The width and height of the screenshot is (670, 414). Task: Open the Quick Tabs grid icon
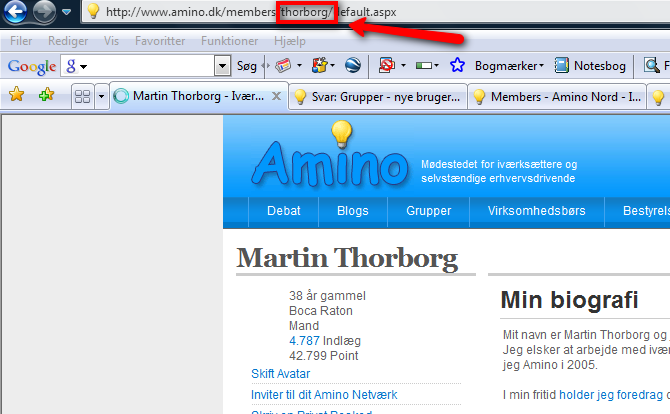tap(82, 97)
